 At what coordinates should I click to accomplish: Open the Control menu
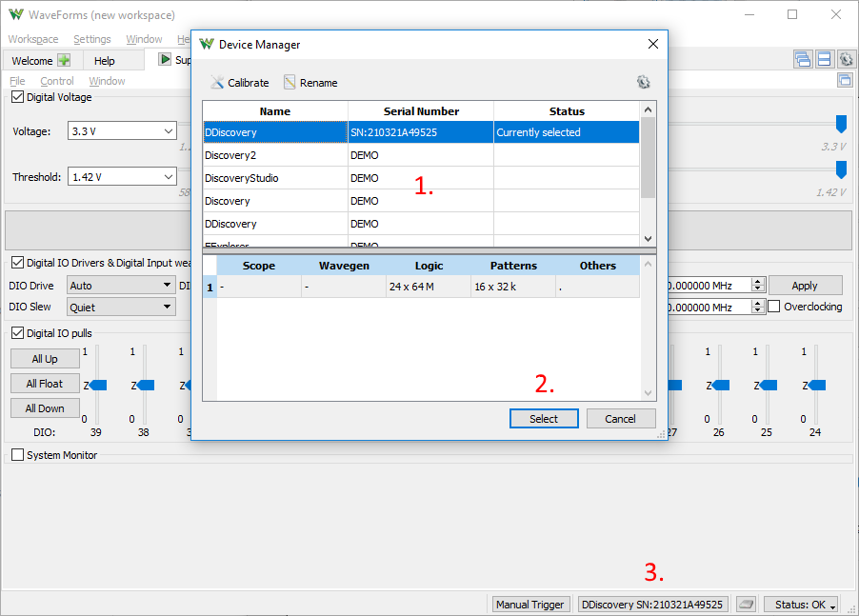[x=57, y=81]
